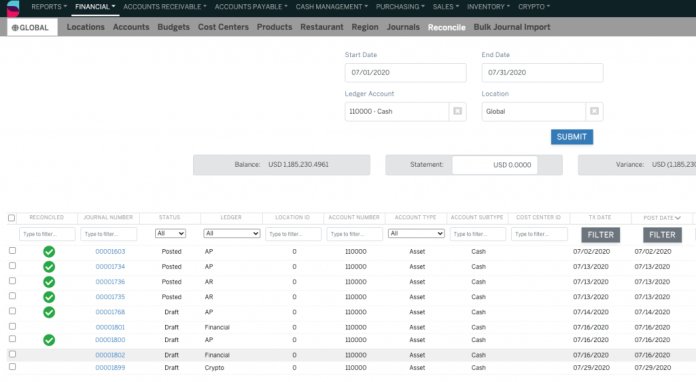This screenshot has width=696, height=382.
Task: Open journal link 00001802
Action: pyautogui.click(x=110, y=355)
